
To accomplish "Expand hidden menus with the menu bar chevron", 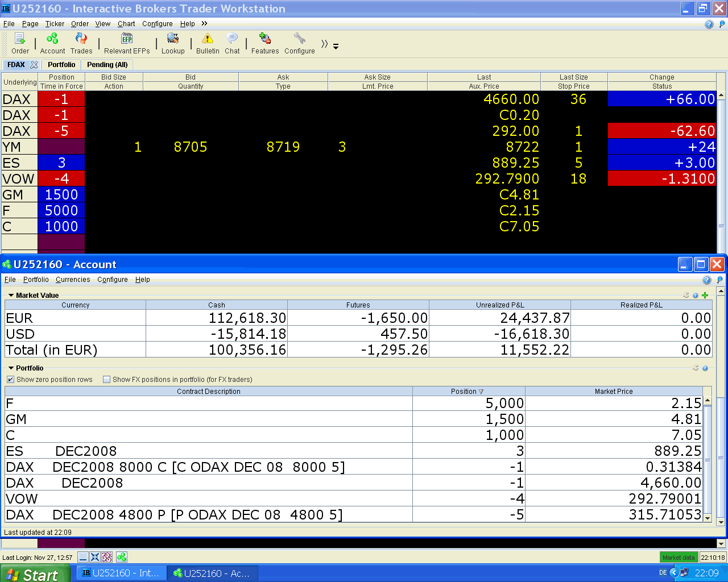I will [x=204, y=24].
